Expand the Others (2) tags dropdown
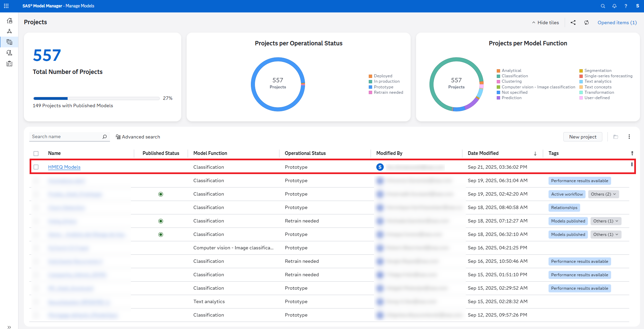 click(x=603, y=194)
